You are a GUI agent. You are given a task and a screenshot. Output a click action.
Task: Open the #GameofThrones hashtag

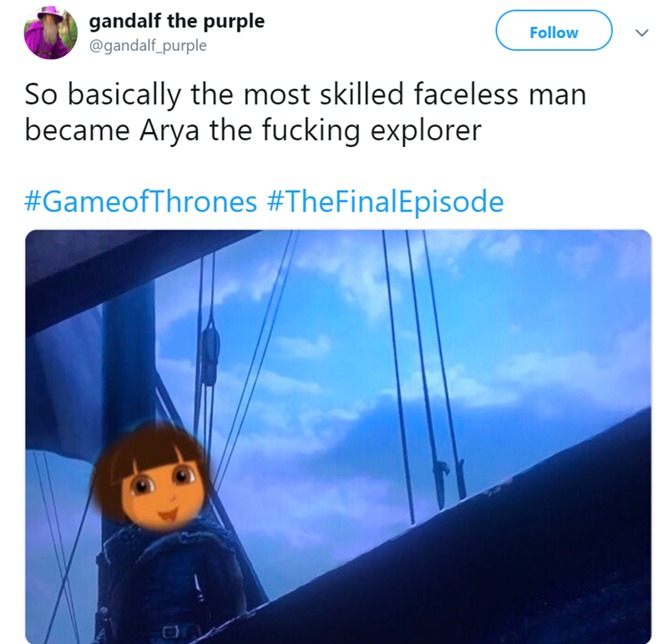click(x=141, y=201)
